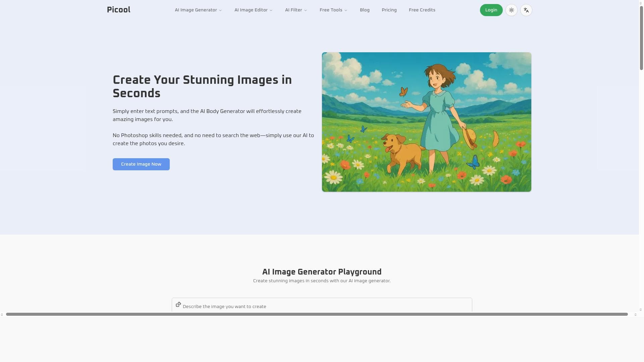The width and height of the screenshot is (644, 362).
Task: Click the Create Image Now button
Action: point(141,164)
